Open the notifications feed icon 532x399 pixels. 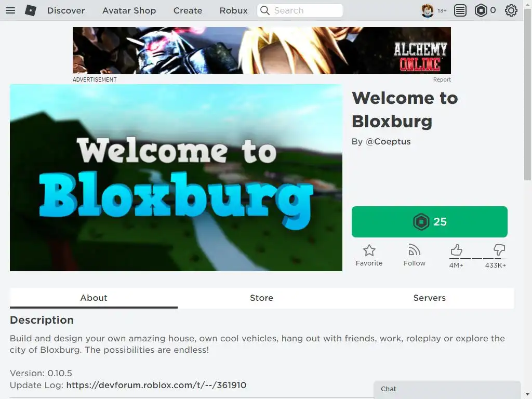point(460,10)
